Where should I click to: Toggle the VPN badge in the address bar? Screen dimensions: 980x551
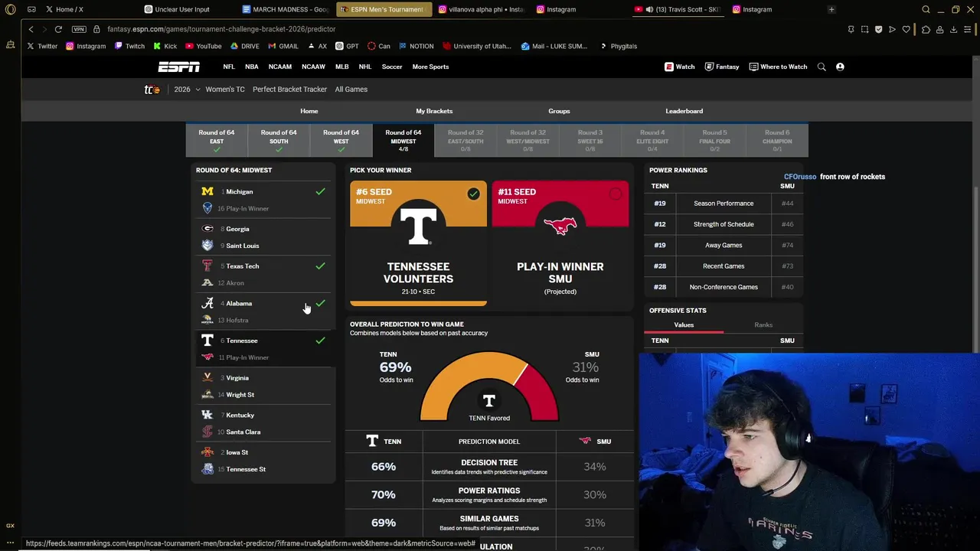(x=79, y=29)
